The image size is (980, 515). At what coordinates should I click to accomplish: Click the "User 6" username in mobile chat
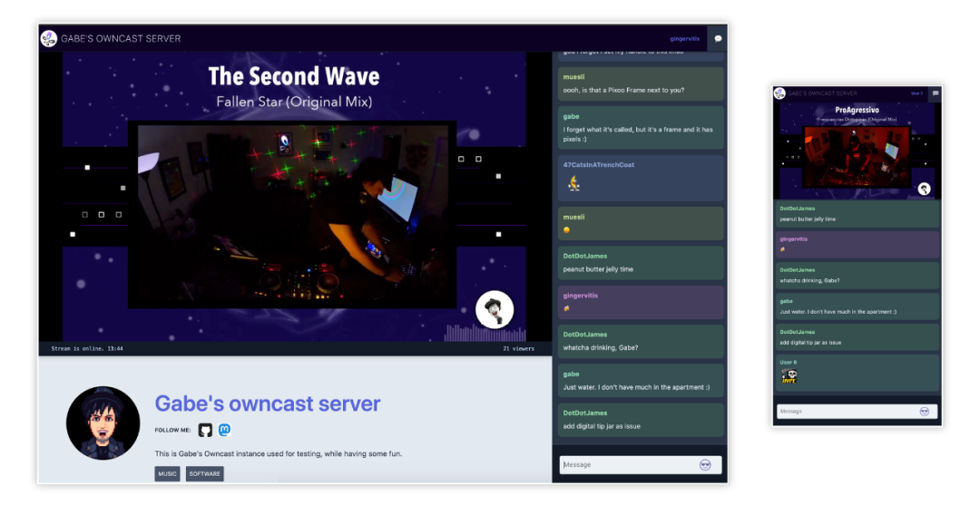pos(789,362)
